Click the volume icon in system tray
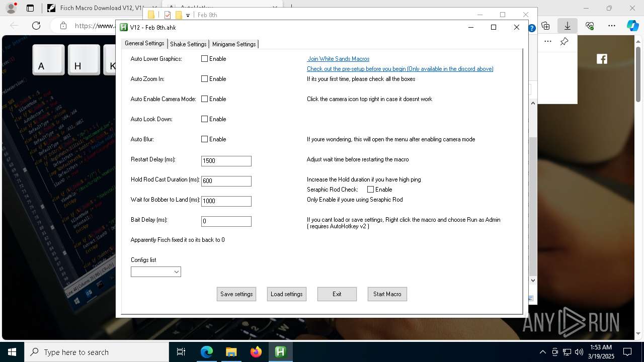This screenshot has height=362, width=644. (x=579, y=352)
